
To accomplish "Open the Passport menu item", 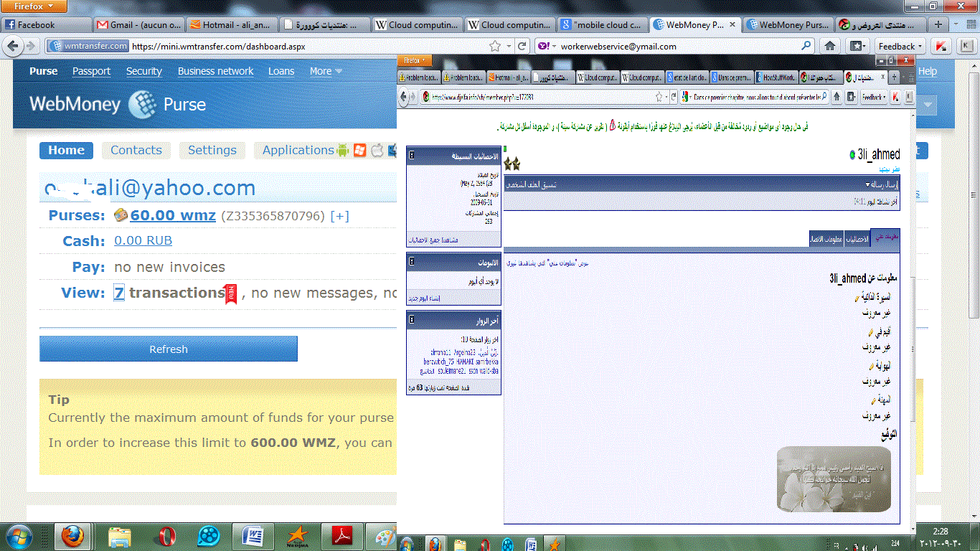I will tap(91, 71).
